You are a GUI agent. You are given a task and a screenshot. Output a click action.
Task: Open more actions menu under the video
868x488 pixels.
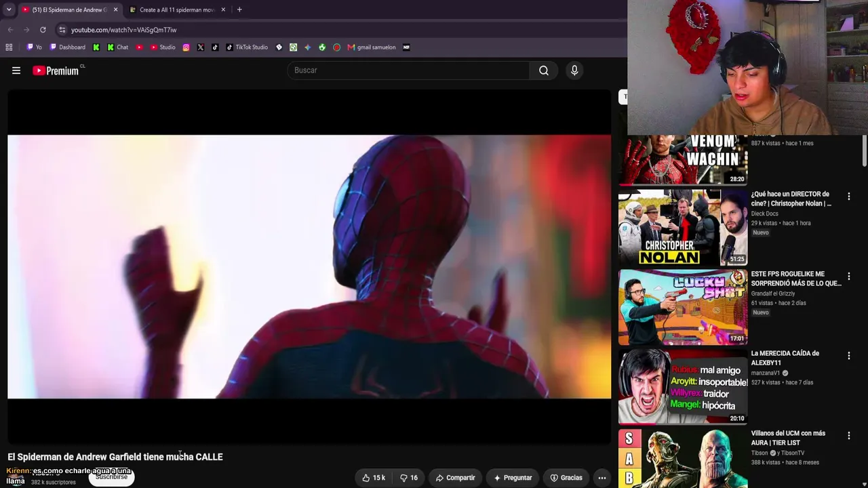pos(601,478)
